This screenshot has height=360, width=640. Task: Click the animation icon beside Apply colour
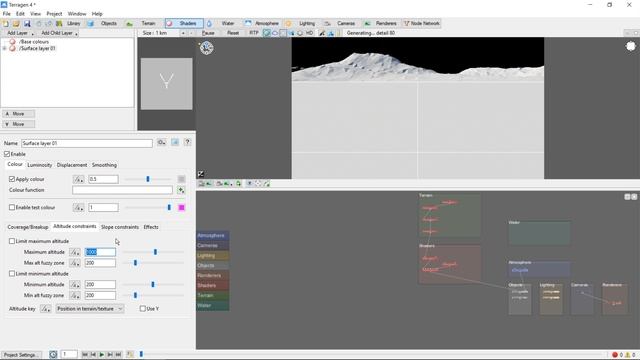[78, 179]
